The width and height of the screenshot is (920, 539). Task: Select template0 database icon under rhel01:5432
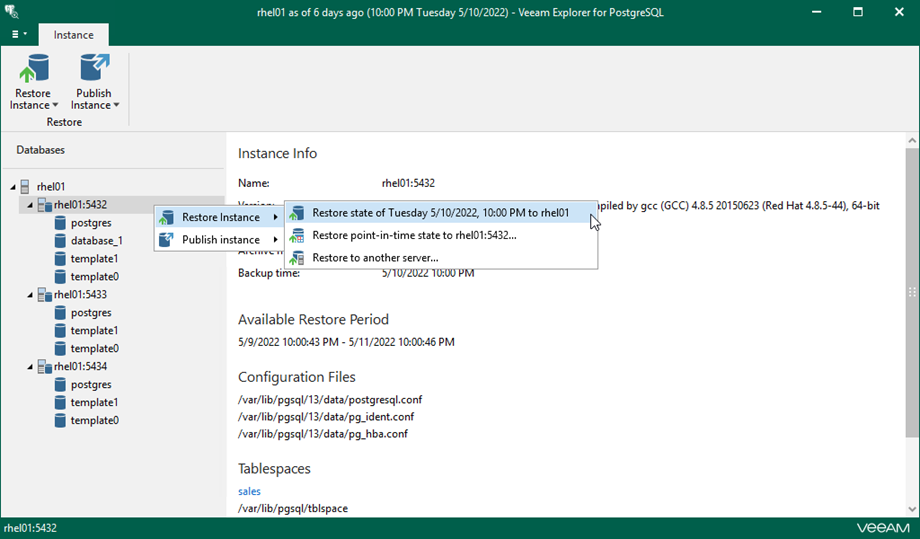tap(60, 276)
